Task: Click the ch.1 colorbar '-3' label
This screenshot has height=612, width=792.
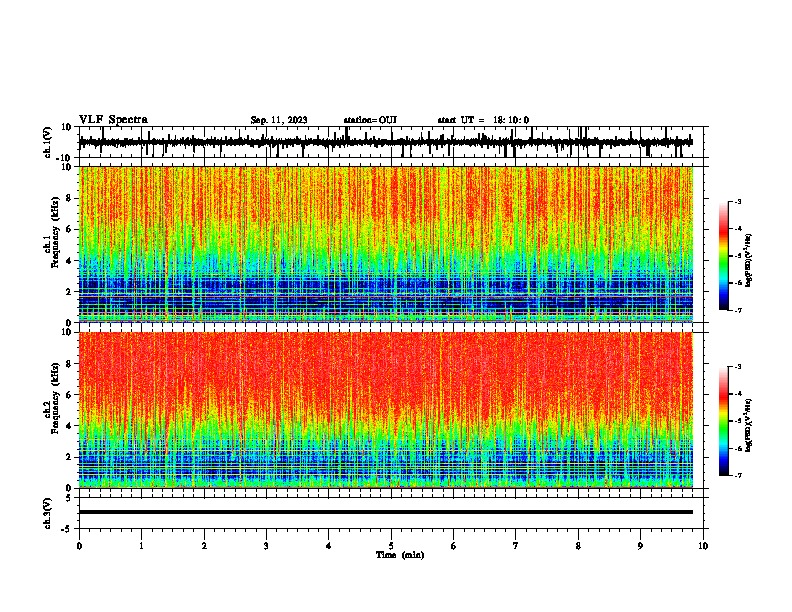Action: [737, 202]
